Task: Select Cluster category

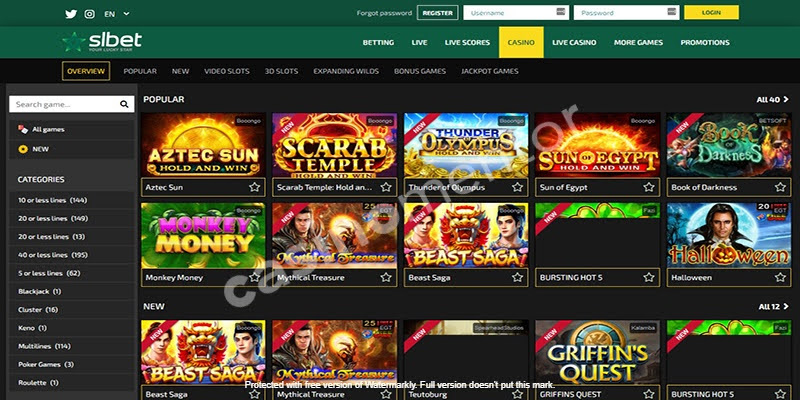Action: pyautogui.click(x=71, y=310)
